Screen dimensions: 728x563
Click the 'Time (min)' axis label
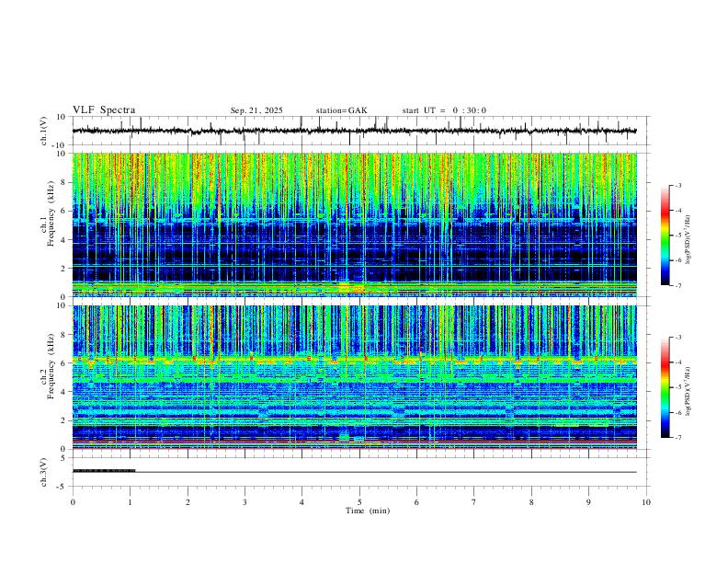(368, 511)
